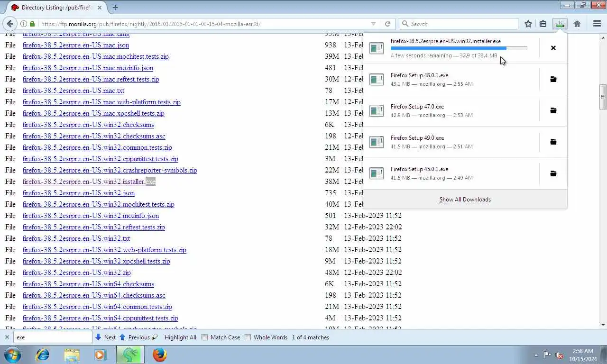The height and width of the screenshot is (364, 607).
Task: Open firefox-38.5.2esrpre.en-US.mac.xpcshell.tests.zip link
Action: click(x=93, y=113)
